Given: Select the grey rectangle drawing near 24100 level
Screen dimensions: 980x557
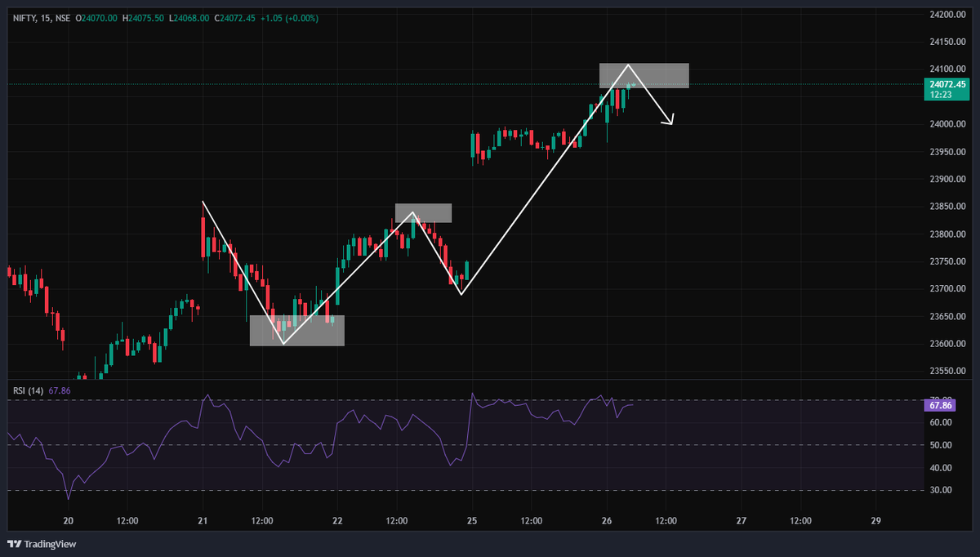Looking at the screenshot, I should tap(644, 75).
